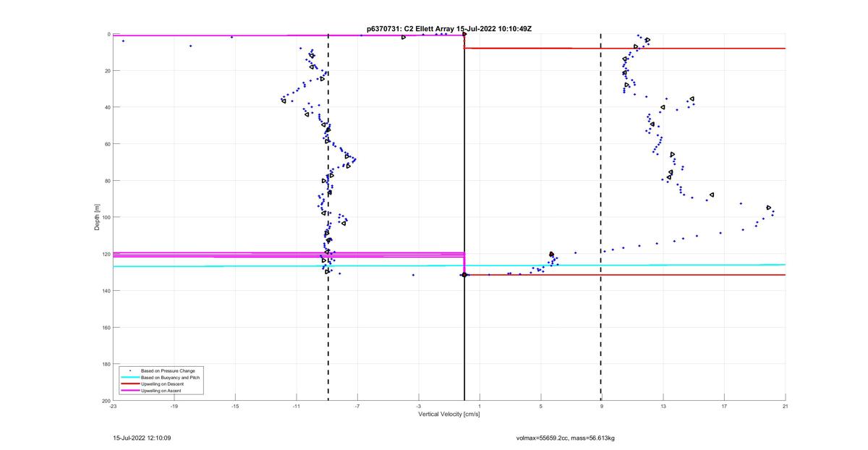This screenshot has width=868, height=450.
Task: Click x-axis tick label 17
Action: tap(724, 407)
